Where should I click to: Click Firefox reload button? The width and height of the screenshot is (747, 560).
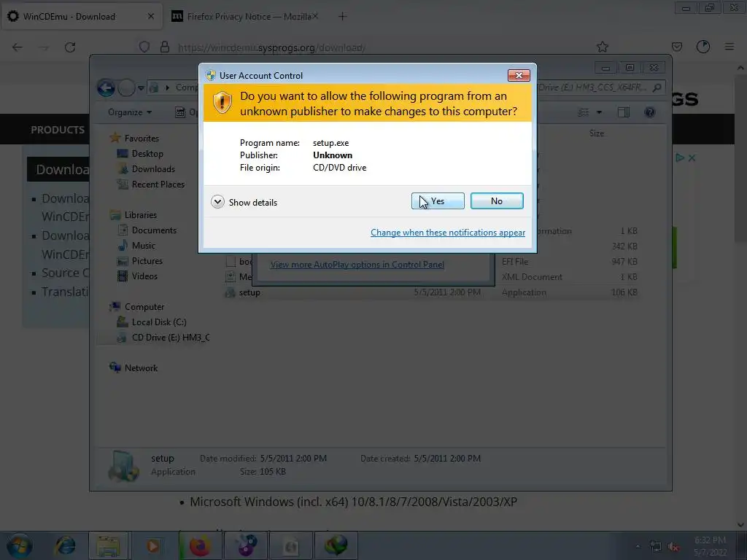pyautogui.click(x=70, y=47)
